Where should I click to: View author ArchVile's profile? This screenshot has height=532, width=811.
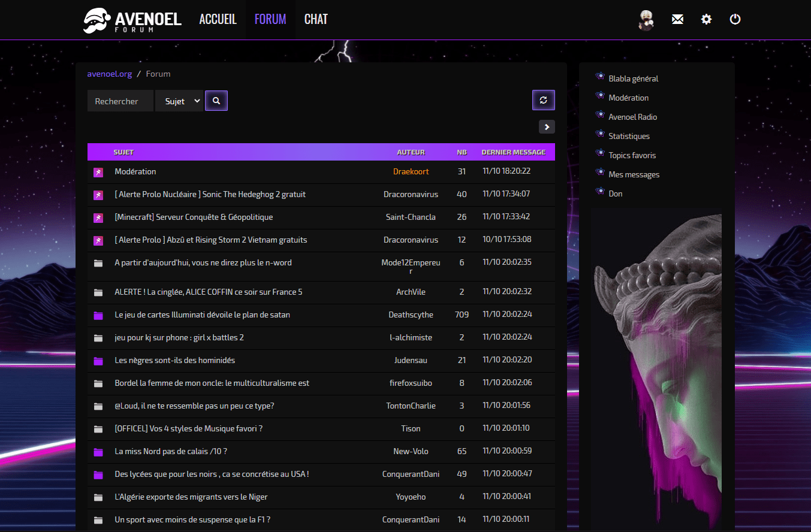tap(411, 292)
